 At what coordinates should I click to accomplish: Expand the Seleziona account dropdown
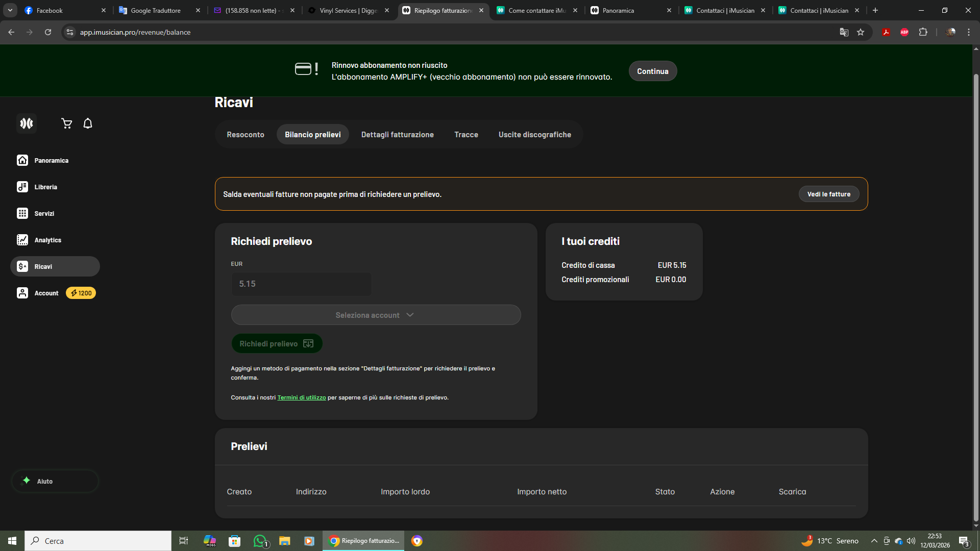(x=376, y=315)
